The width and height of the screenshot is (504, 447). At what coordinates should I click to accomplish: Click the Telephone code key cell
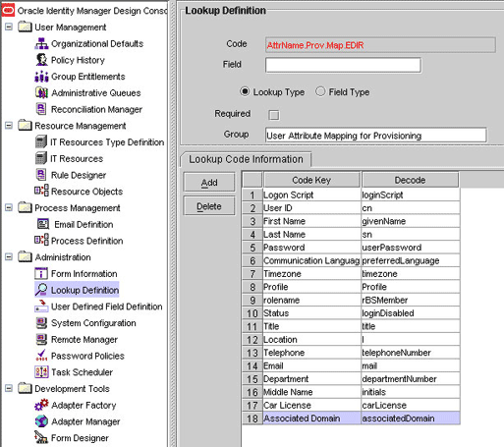click(x=311, y=353)
